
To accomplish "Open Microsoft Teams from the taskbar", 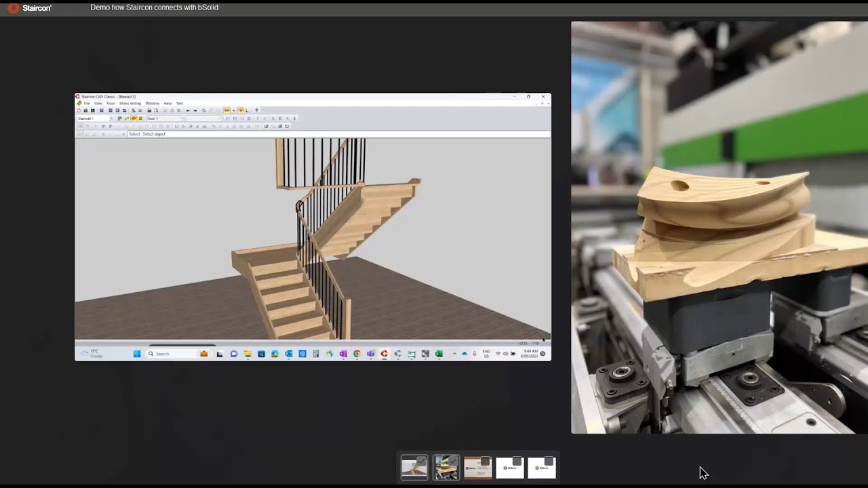I will pyautogui.click(x=370, y=354).
